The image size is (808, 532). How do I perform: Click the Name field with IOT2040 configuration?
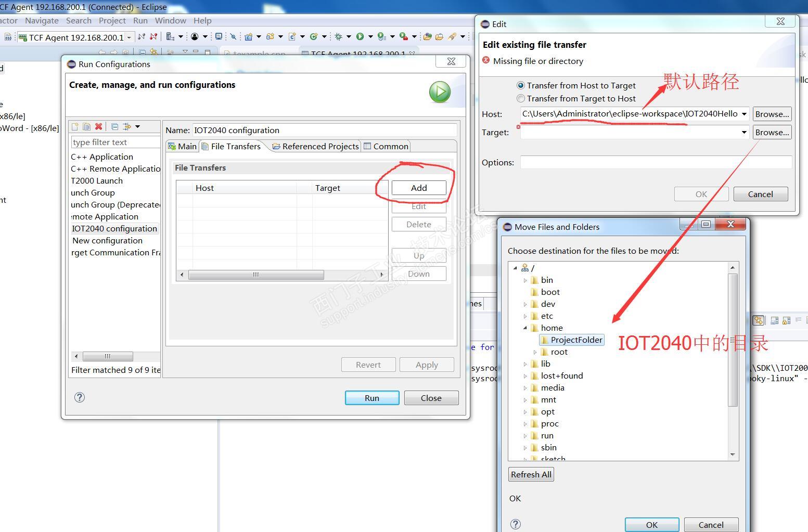click(x=325, y=130)
